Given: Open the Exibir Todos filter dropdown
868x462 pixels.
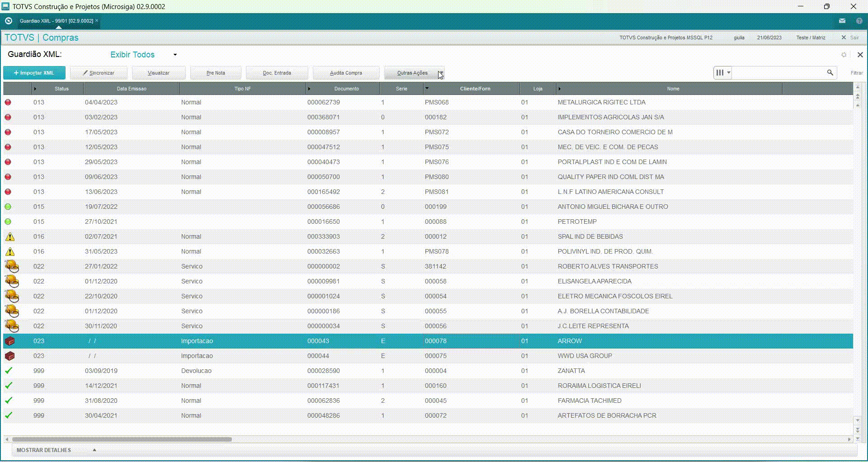Looking at the screenshot, I should tap(175, 55).
